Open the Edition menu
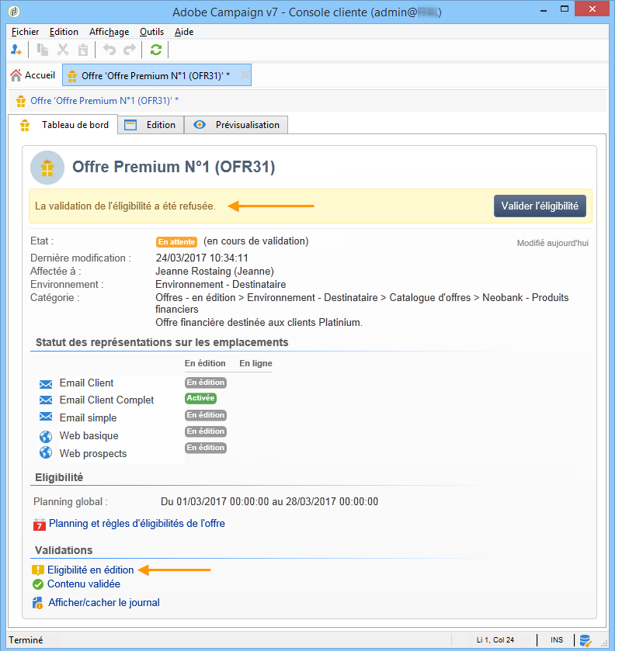Image resolution: width=636 pixels, height=672 pixels. coord(64,32)
